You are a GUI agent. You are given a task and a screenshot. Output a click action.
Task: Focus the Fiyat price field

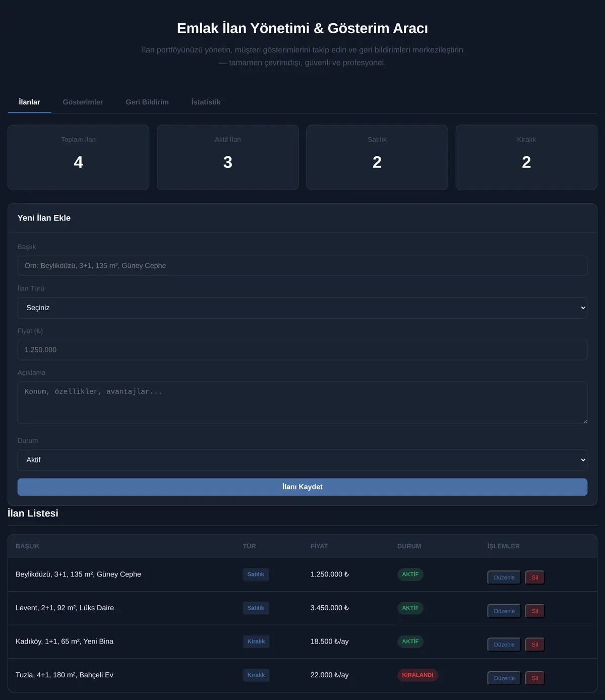click(x=302, y=350)
